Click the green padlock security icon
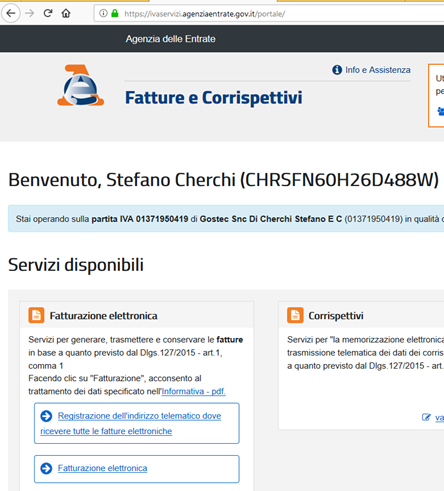This screenshot has height=491, width=444. [115, 13]
